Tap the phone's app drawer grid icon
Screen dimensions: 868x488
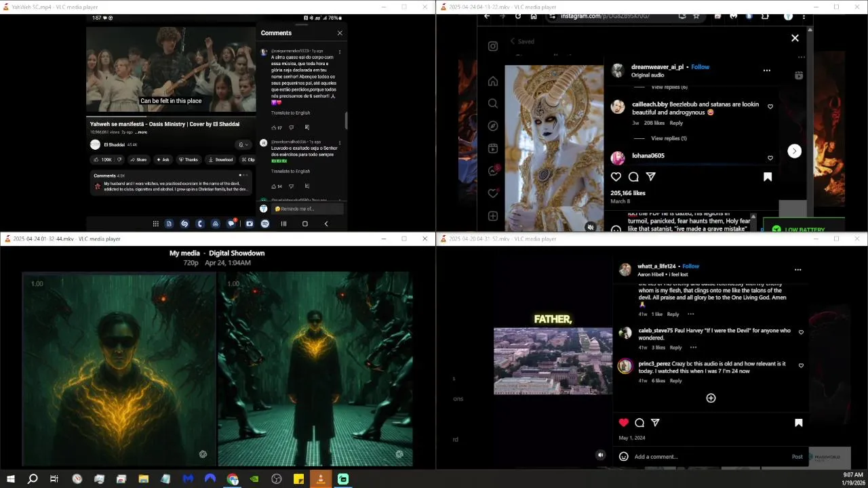pos(155,224)
